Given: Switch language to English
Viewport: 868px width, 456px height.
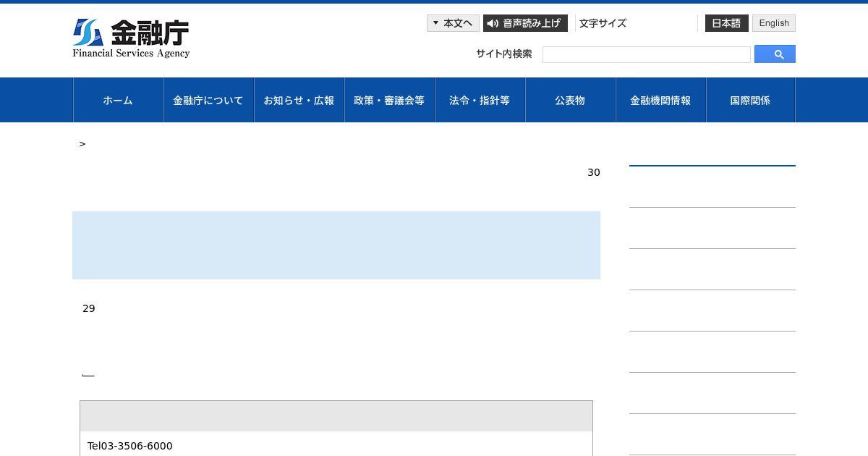Looking at the screenshot, I should (x=774, y=23).
